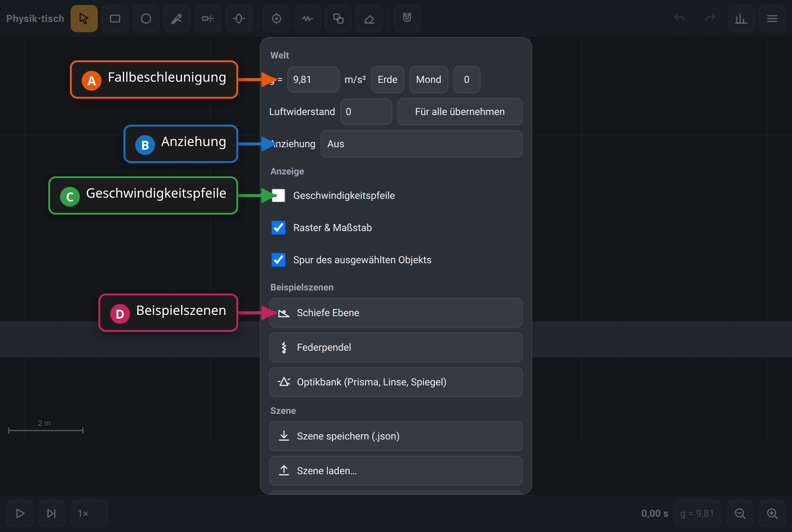The width and height of the screenshot is (792, 532).
Task: Activate the target circle tool
Action: [277, 18]
